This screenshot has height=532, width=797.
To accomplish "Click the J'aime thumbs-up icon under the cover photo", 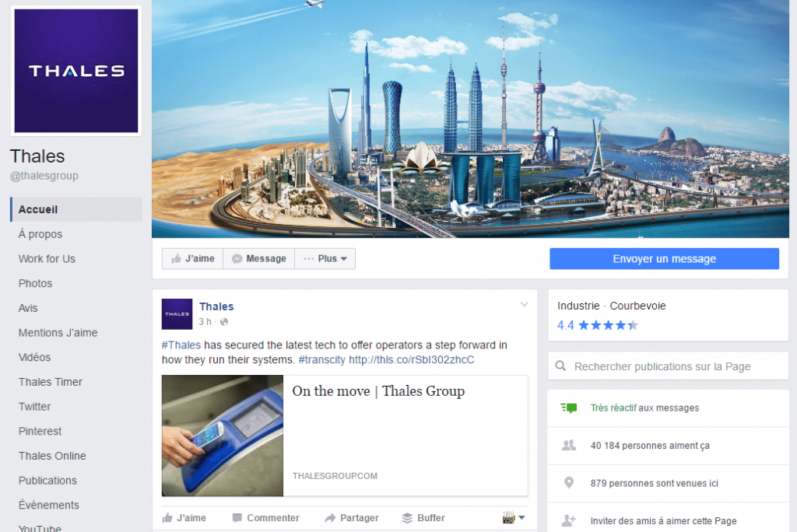I will pos(177,259).
